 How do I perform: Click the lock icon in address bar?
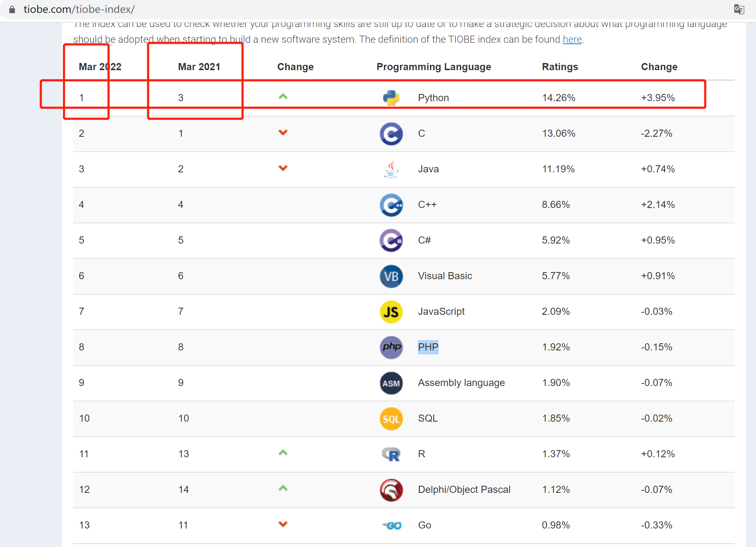[12, 9]
